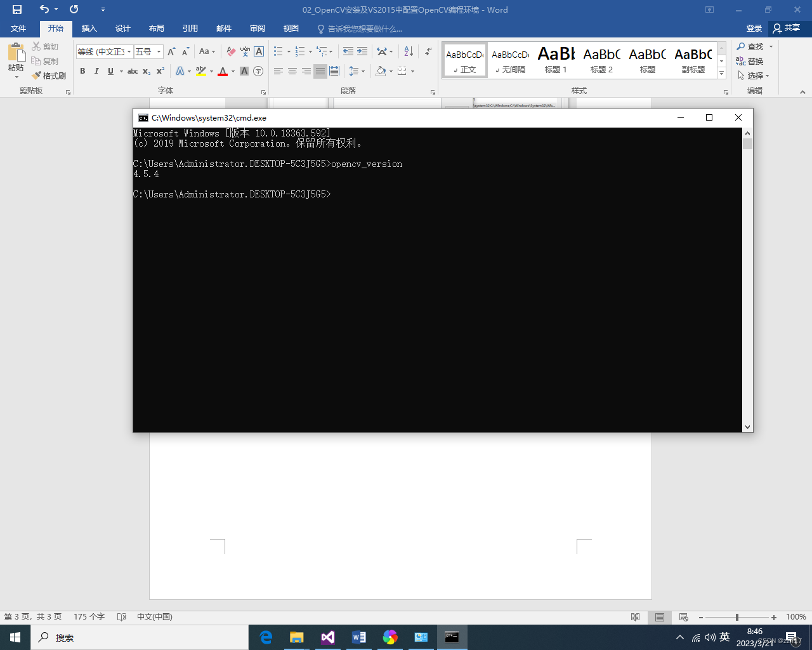
Task: Toggle strikethrough formatting
Action: click(133, 71)
